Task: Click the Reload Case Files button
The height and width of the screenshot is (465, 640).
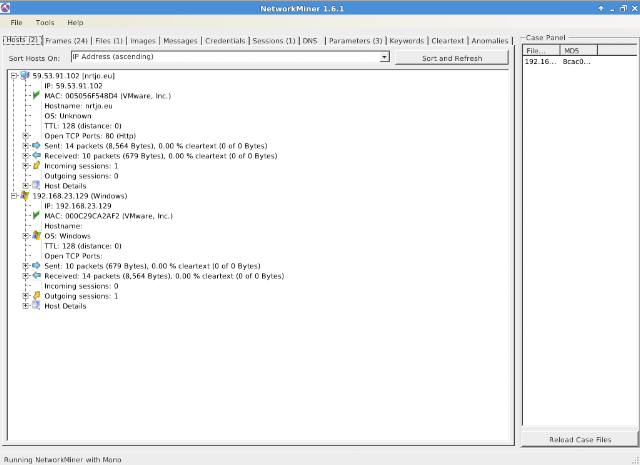Action: point(580,439)
